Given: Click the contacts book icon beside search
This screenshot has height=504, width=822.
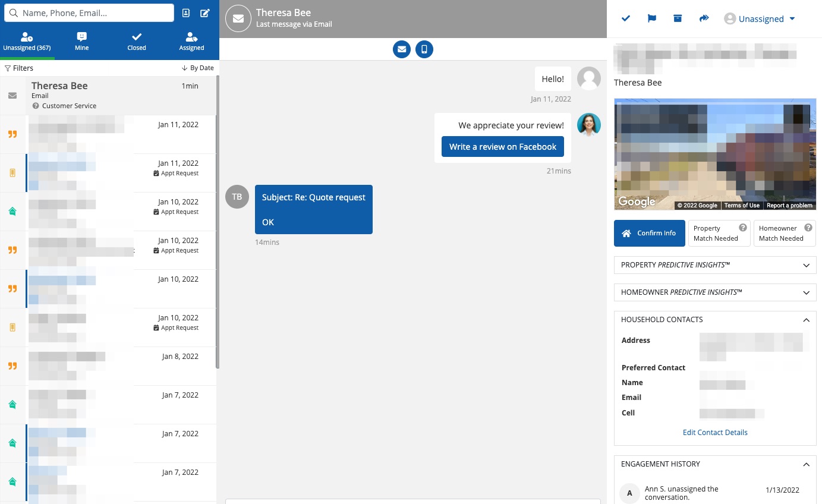Looking at the screenshot, I should (186, 13).
